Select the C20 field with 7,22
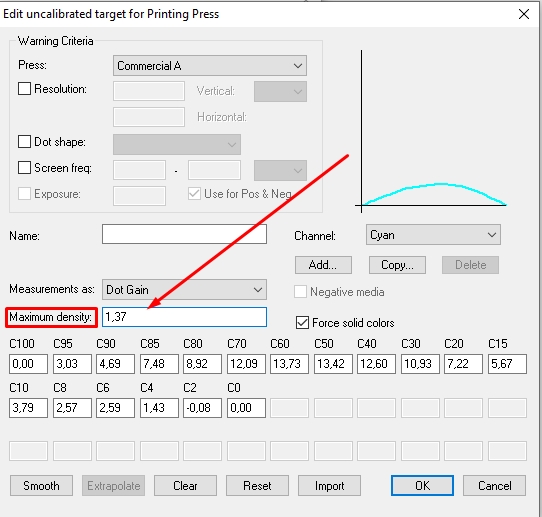This screenshot has width=542, height=517. point(463,364)
